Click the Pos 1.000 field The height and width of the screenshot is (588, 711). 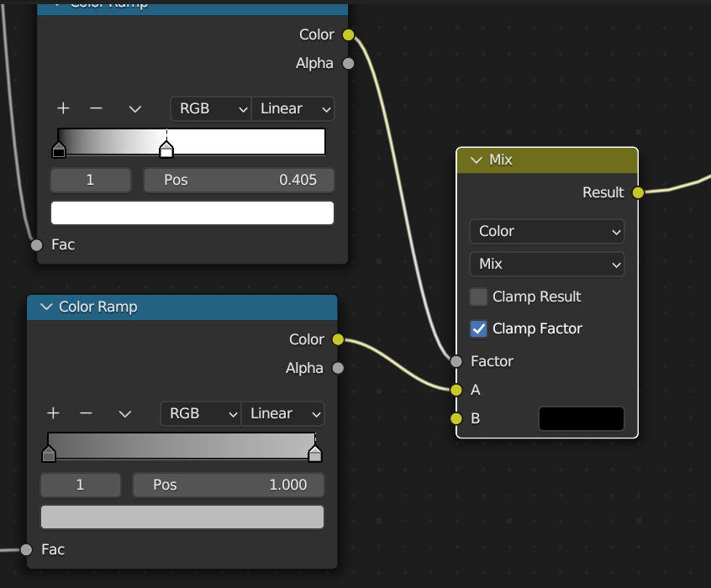coord(229,485)
